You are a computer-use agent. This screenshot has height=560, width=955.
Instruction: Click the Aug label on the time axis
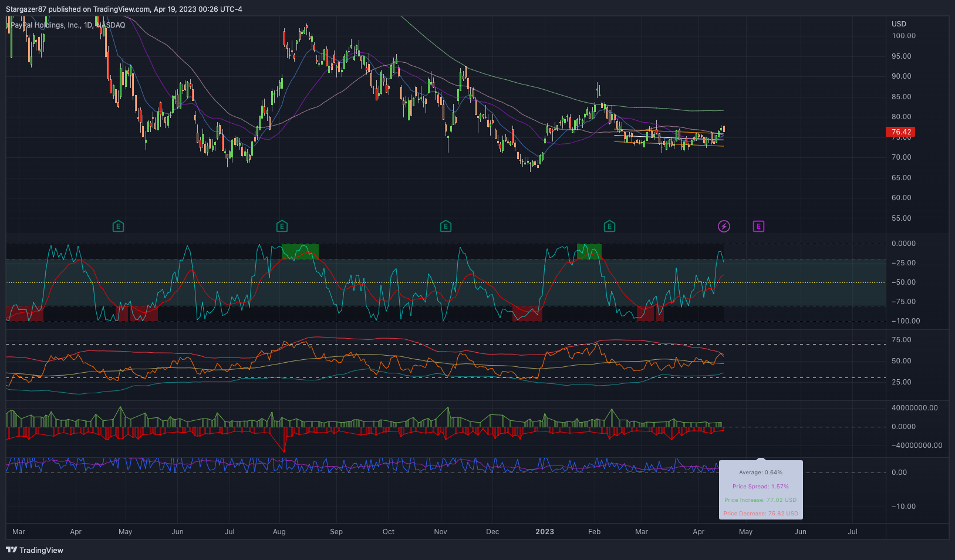[x=279, y=532]
